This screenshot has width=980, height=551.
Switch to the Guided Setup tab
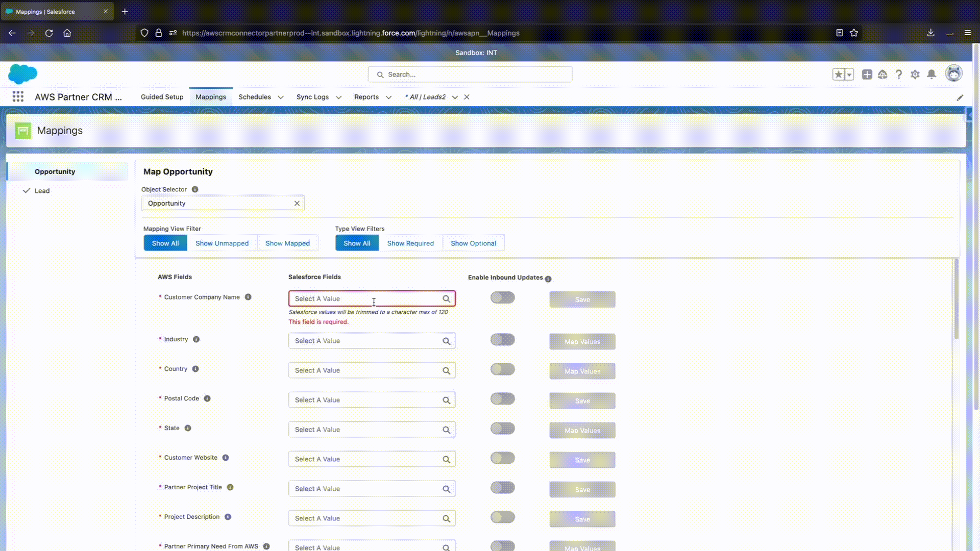[x=162, y=97]
